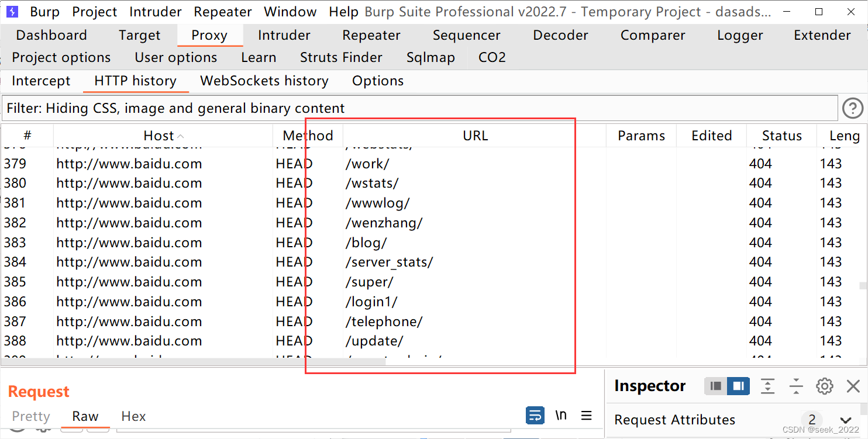This screenshot has width=868, height=439.
Task: Open Inspector settings gear
Action: (825, 386)
